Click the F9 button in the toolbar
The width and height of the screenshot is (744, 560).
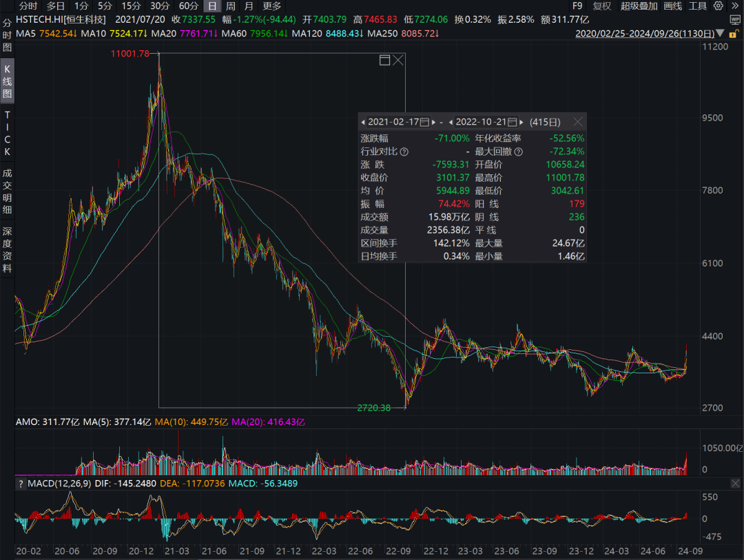coord(577,6)
